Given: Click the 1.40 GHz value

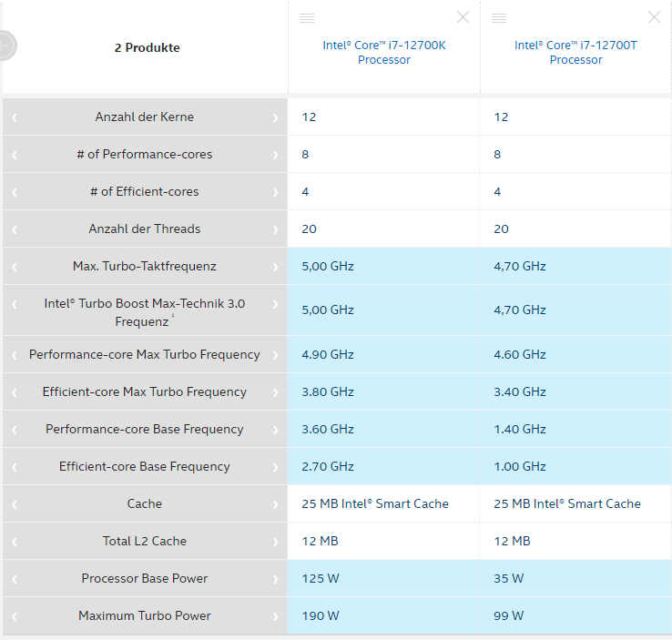Looking at the screenshot, I should (519, 429).
